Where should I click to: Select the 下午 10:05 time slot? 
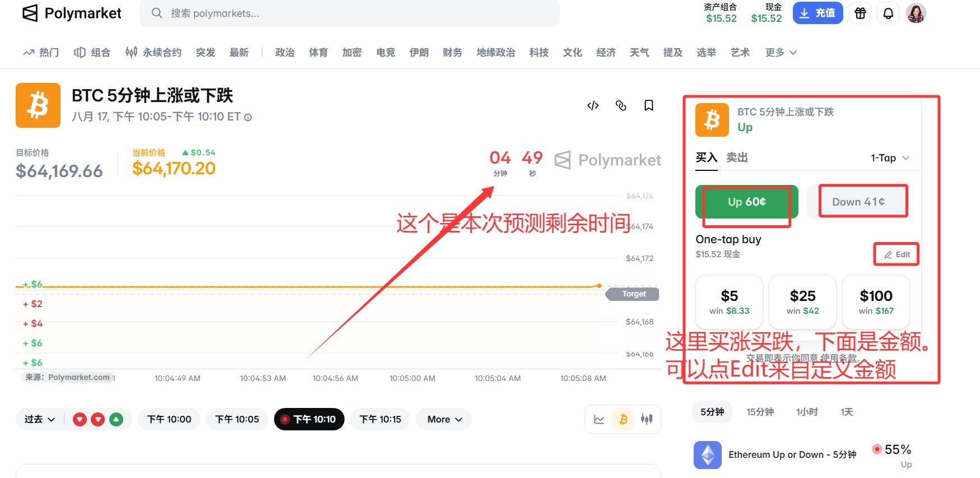click(237, 419)
